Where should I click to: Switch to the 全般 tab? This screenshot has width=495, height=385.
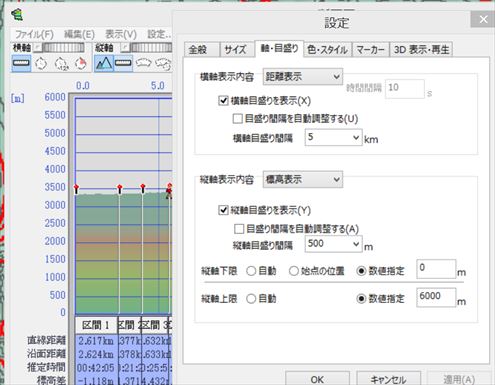tap(201, 50)
